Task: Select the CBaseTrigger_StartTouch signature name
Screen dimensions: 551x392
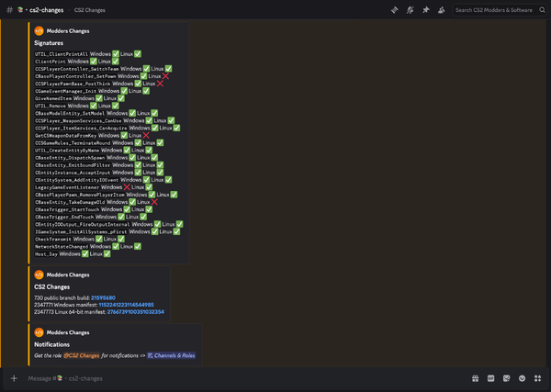Action: (x=67, y=209)
